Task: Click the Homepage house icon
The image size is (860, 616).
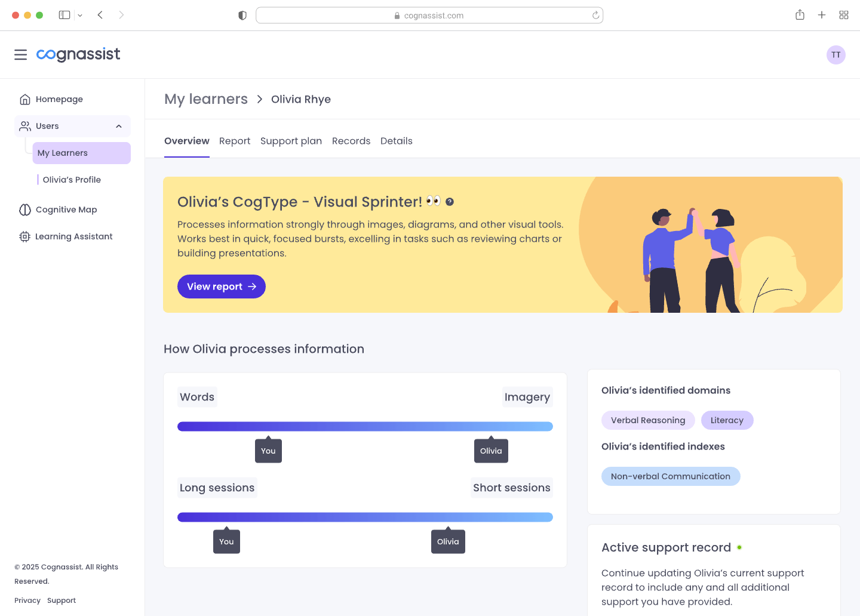Action: (25, 99)
